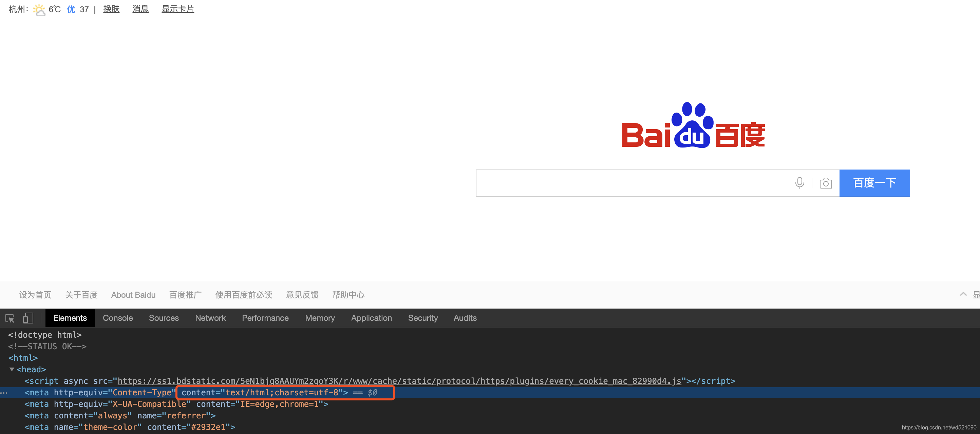
Task: Open the Application tab
Action: pyautogui.click(x=371, y=318)
